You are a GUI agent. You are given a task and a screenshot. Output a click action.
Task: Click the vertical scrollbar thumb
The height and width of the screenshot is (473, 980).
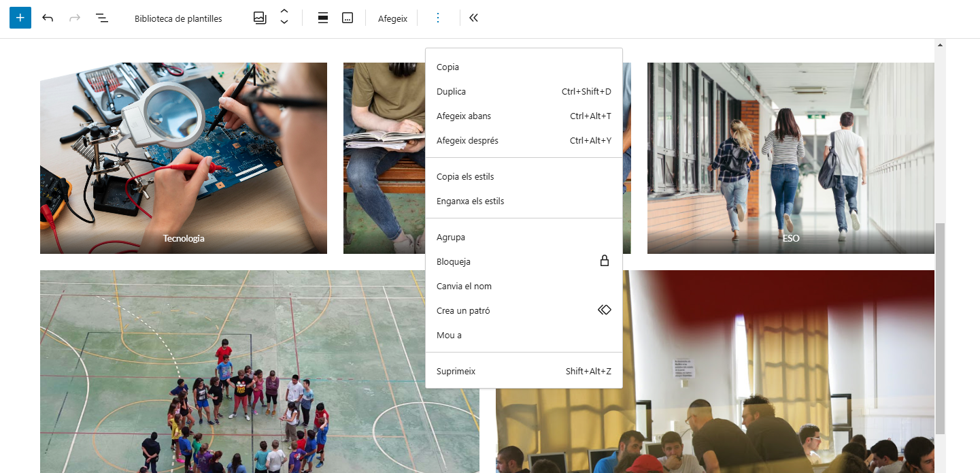pos(941,327)
